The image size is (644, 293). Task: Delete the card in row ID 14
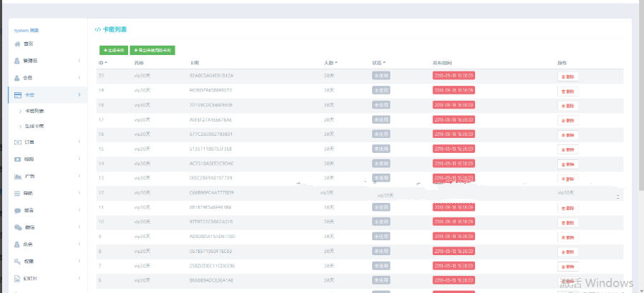click(568, 164)
